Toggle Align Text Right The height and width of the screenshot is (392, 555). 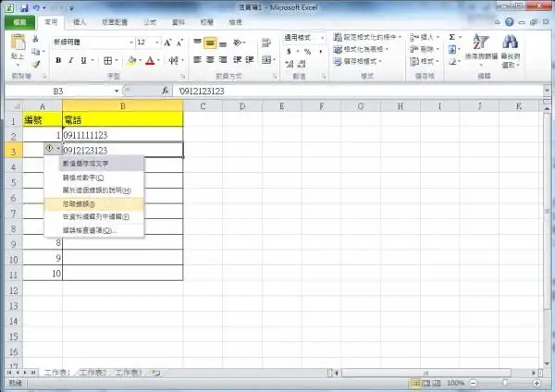223,59
